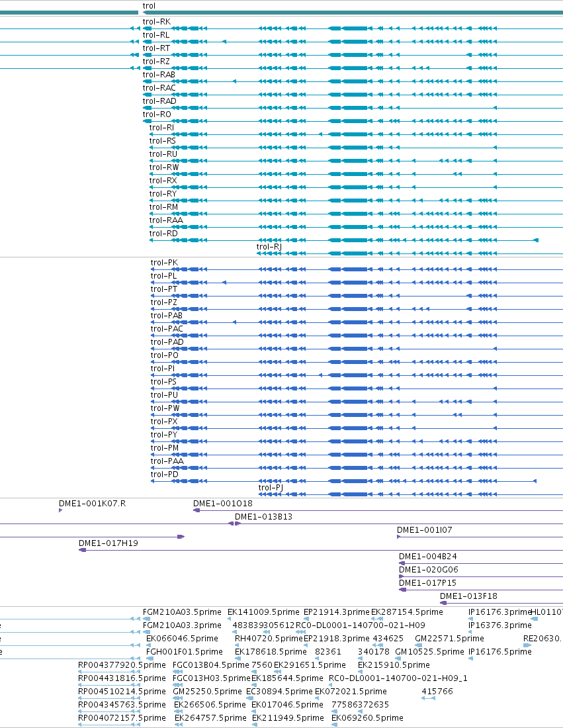This screenshot has height=728, width=563.
Task: Click EST label EK141009.5prime
Action: tap(263, 612)
